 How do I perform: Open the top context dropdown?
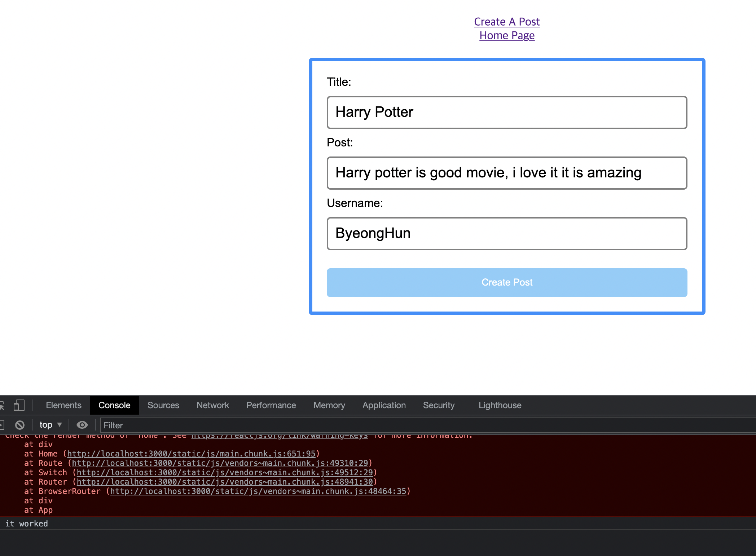50,425
